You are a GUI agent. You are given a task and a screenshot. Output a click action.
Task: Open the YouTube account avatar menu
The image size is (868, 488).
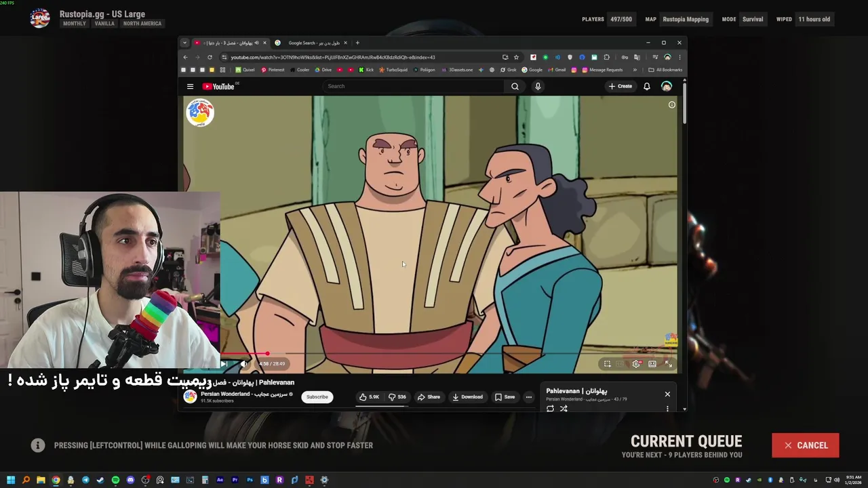point(667,86)
